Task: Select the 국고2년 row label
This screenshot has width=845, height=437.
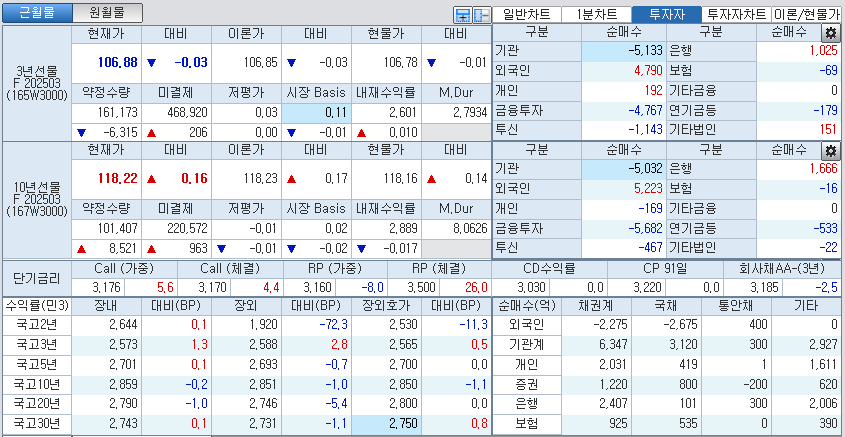Action: pos(37,324)
